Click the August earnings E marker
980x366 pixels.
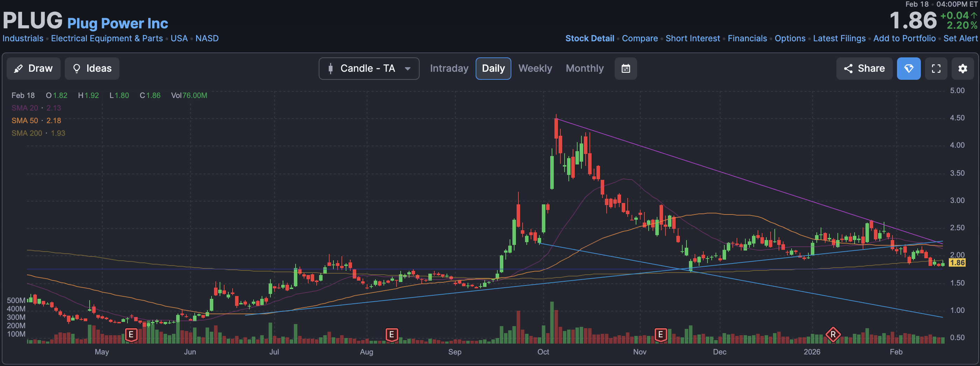pyautogui.click(x=392, y=335)
